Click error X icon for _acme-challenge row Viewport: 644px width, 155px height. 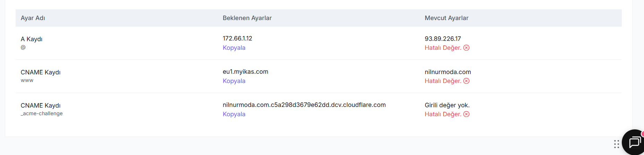[x=466, y=114]
